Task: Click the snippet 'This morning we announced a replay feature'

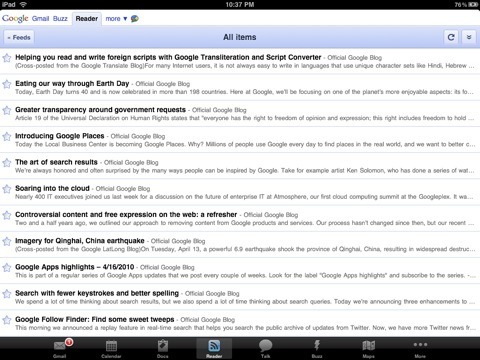Action: (244, 328)
